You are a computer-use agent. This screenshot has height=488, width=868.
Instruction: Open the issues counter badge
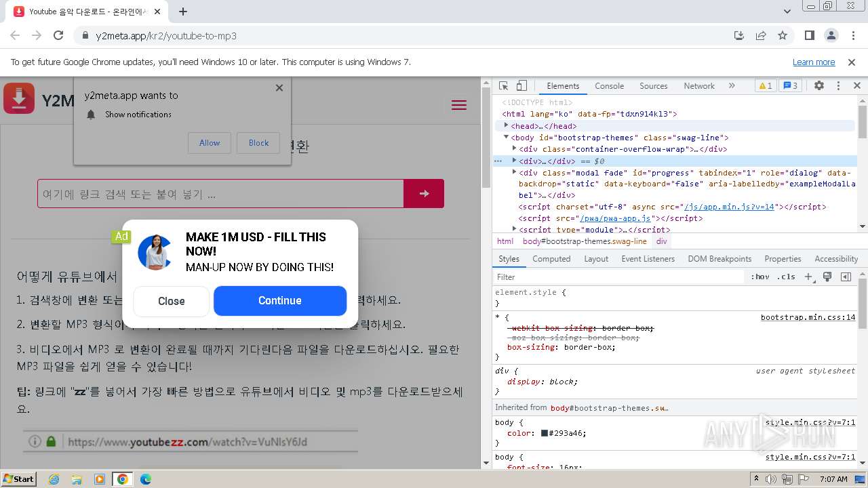[x=790, y=86]
